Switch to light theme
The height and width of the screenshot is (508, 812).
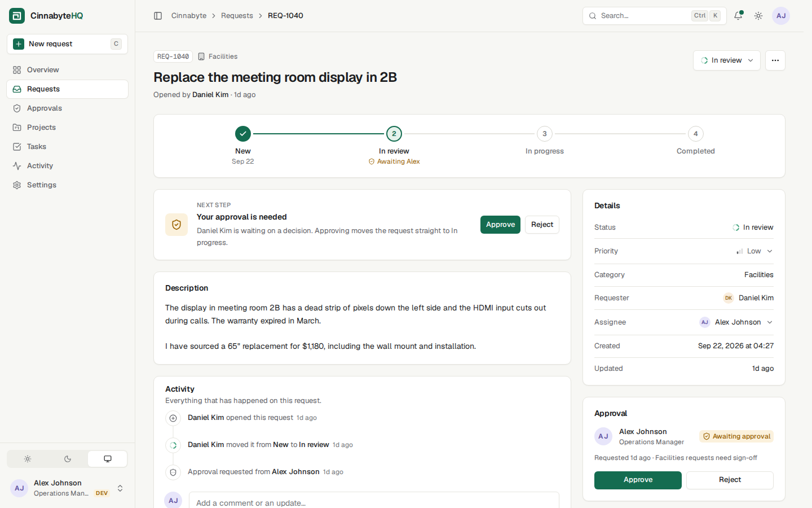click(x=28, y=459)
